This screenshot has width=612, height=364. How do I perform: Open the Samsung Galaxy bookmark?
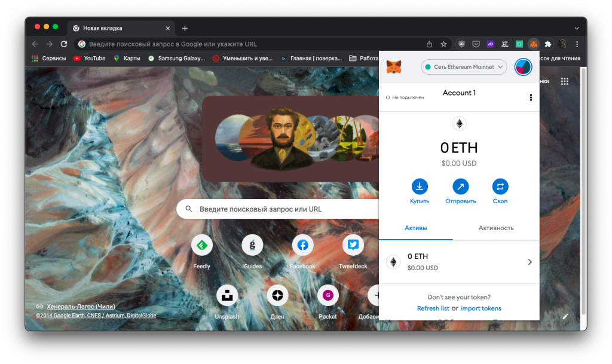pyautogui.click(x=176, y=58)
